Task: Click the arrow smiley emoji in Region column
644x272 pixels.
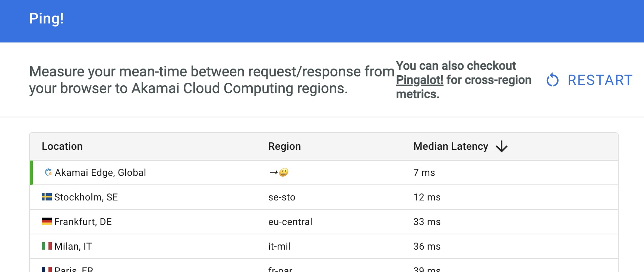Action: 279,172
